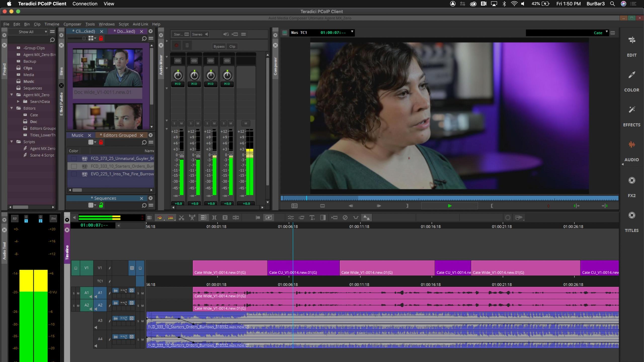This screenshot has height=362, width=644.
Task: Open the Mas TC1 timecode dropdown
Action: (352, 32)
